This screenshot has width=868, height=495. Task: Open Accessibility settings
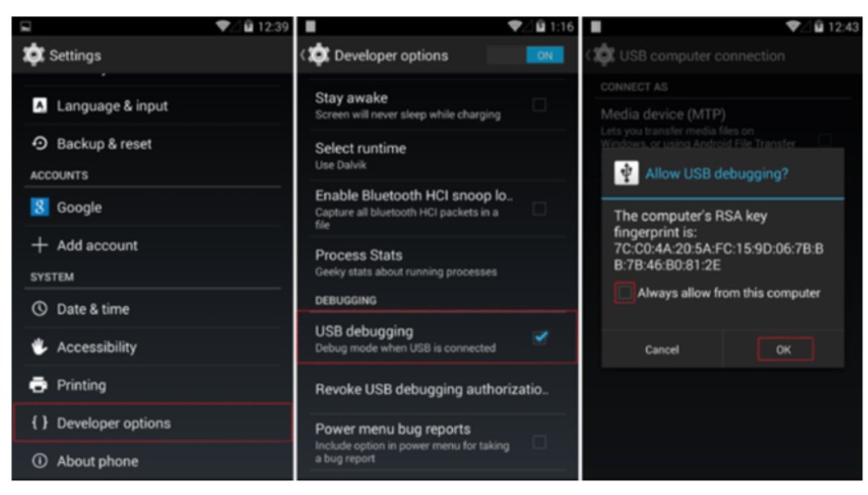153,347
